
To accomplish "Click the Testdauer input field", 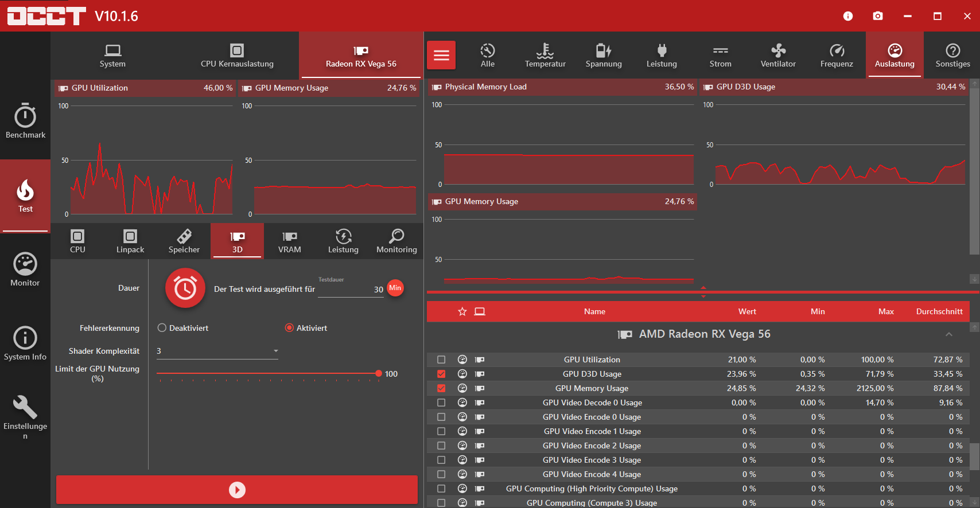I will coord(351,290).
